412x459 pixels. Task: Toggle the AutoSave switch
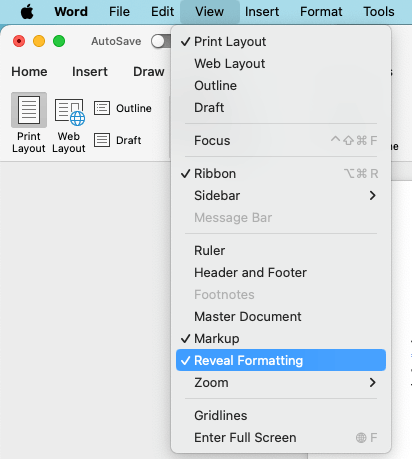[x=161, y=41]
